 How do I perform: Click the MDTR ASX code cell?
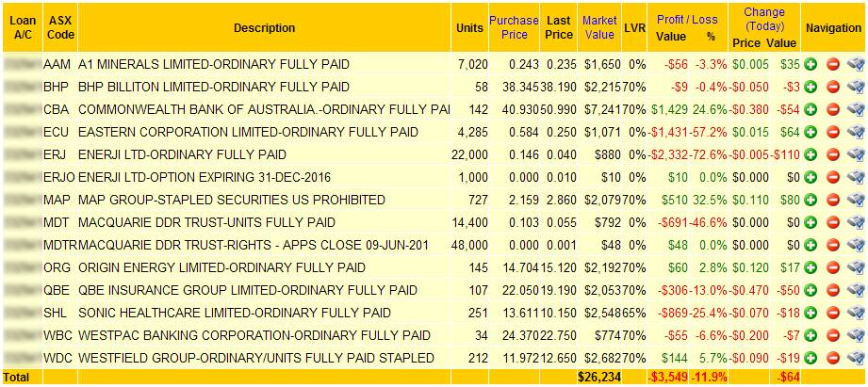coord(60,245)
